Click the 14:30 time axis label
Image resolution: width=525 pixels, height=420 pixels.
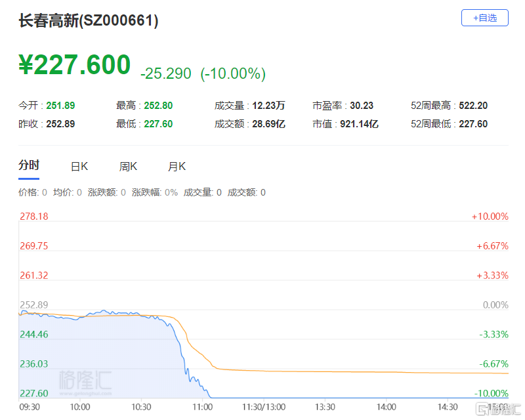[x=448, y=407]
